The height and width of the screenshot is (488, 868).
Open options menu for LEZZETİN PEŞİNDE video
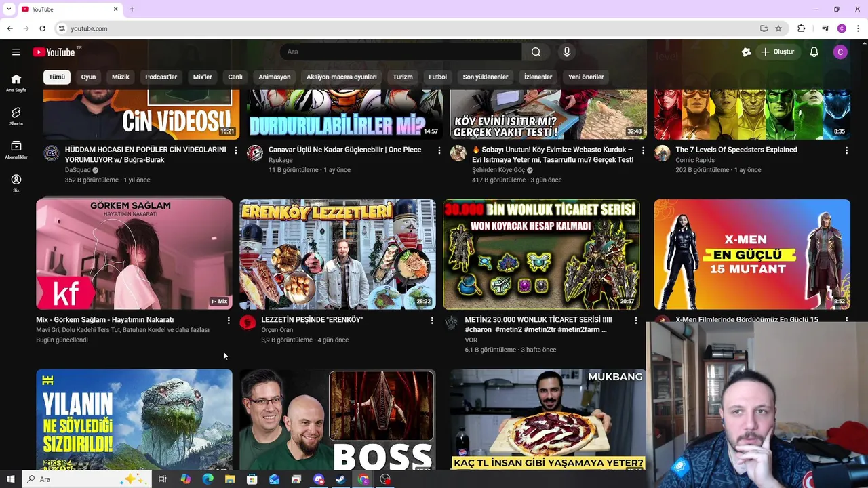tap(432, 320)
